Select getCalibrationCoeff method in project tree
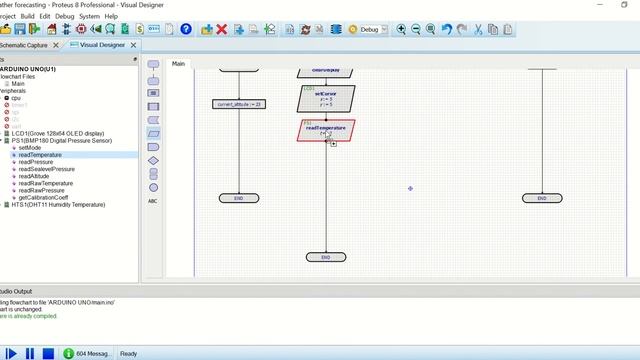Image resolution: width=640 pixels, height=360 pixels. click(43, 198)
